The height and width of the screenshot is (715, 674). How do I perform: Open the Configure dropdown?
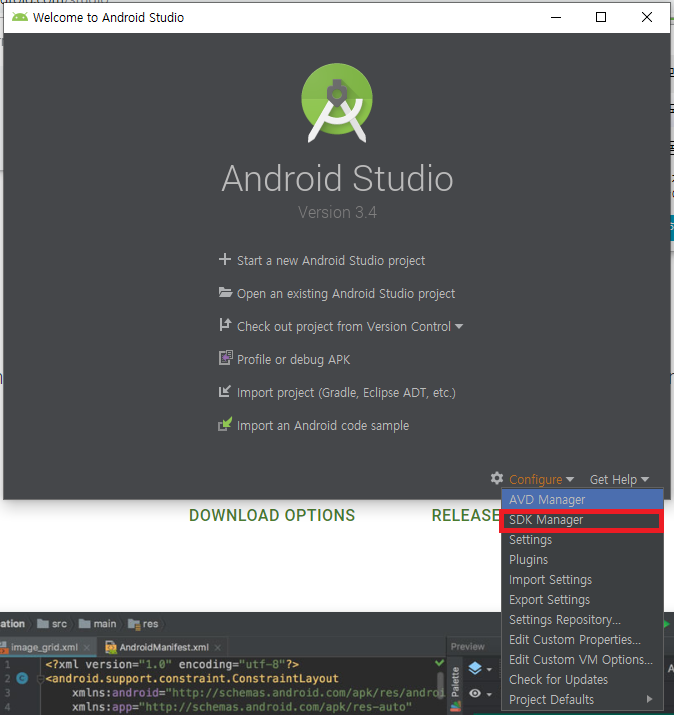(541, 479)
